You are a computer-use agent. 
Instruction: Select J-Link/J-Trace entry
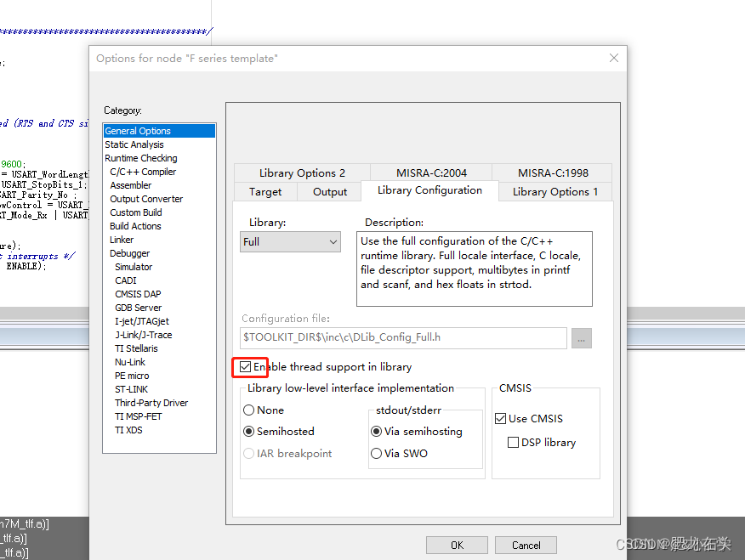click(x=144, y=335)
